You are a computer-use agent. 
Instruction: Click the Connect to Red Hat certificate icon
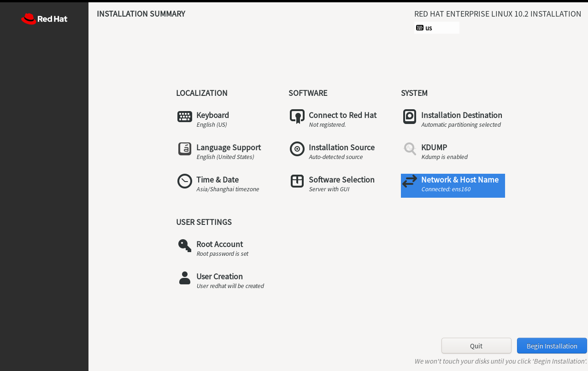coord(297,117)
